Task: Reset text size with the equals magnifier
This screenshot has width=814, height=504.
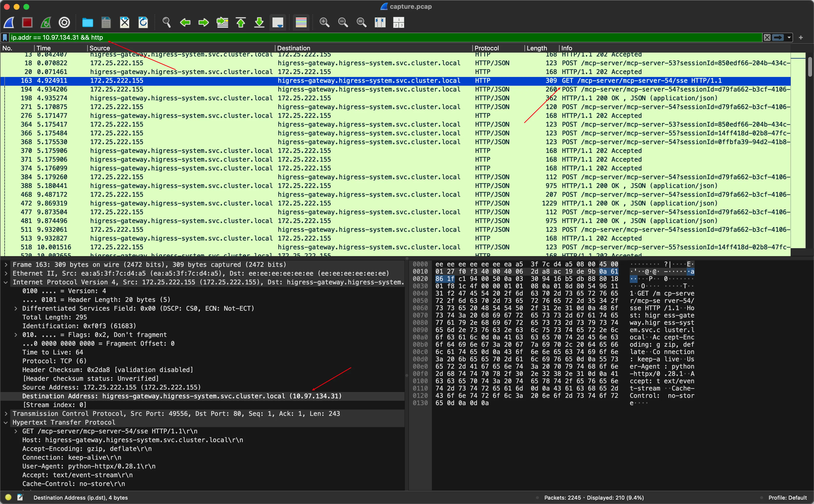Action: click(362, 23)
